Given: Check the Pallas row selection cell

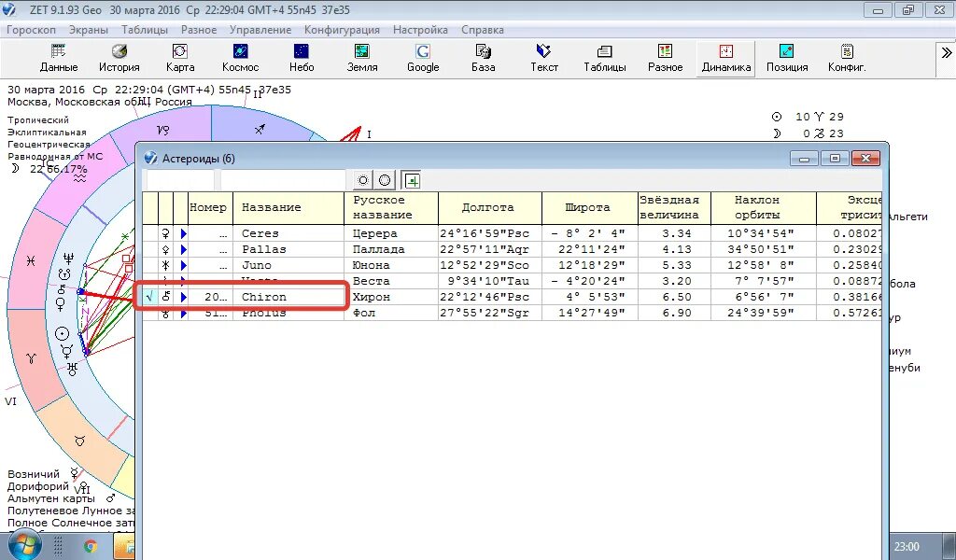Looking at the screenshot, I should (x=150, y=249).
